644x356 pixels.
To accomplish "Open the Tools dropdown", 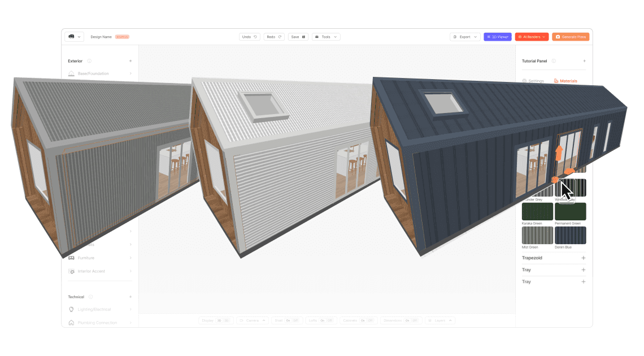I will [x=327, y=36].
